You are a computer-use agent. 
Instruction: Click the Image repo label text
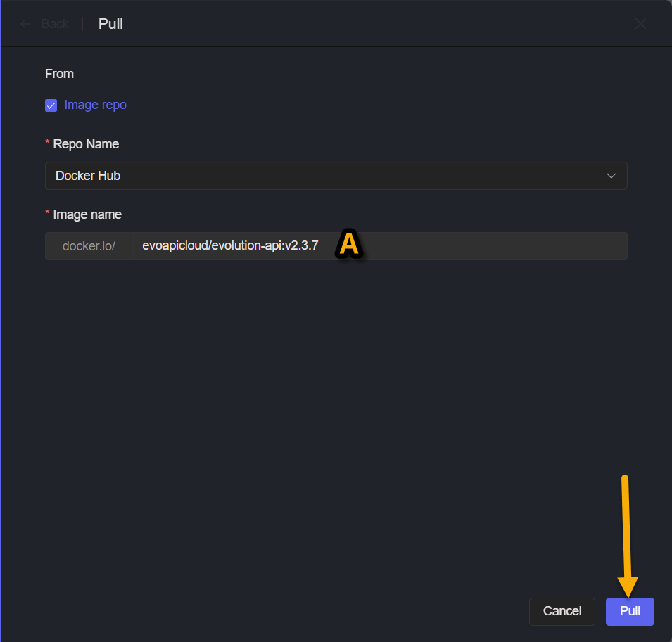coord(95,105)
